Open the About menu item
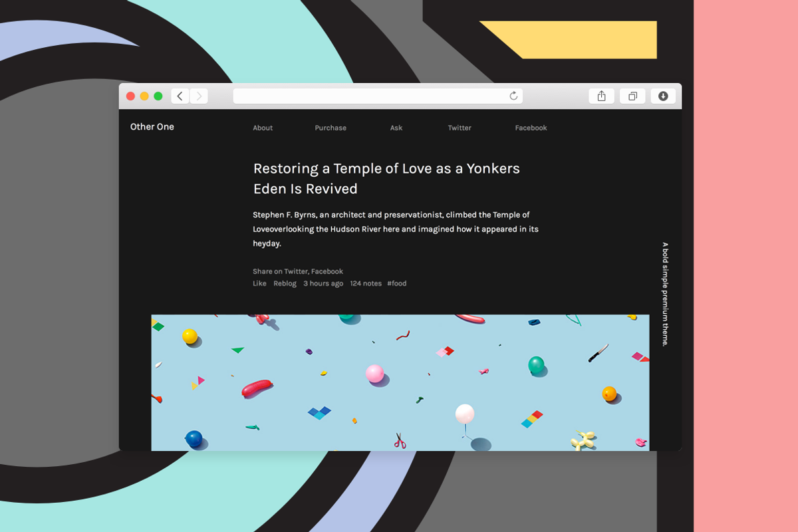Screen dimensions: 798x532 pos(263,128)
